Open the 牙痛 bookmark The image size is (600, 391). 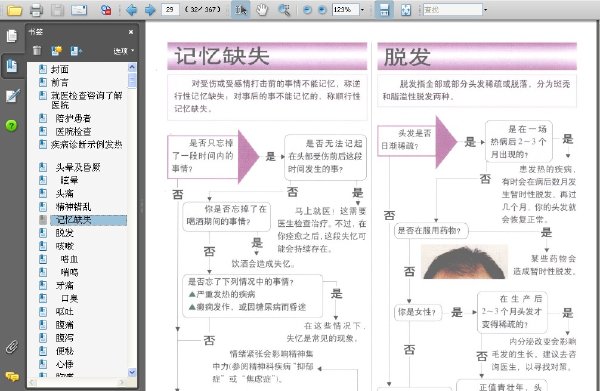point(65,285)
